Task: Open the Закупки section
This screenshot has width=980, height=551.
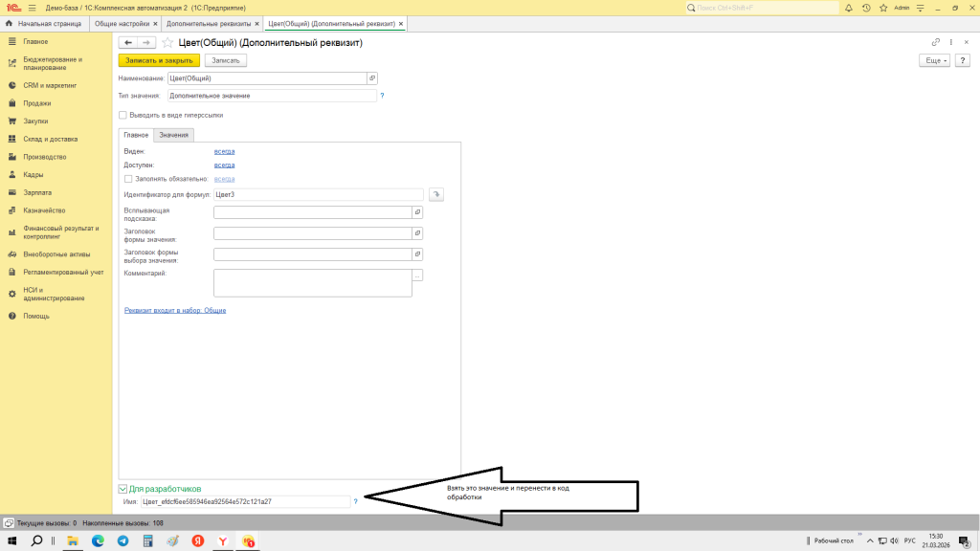Action: click(35, 121)
